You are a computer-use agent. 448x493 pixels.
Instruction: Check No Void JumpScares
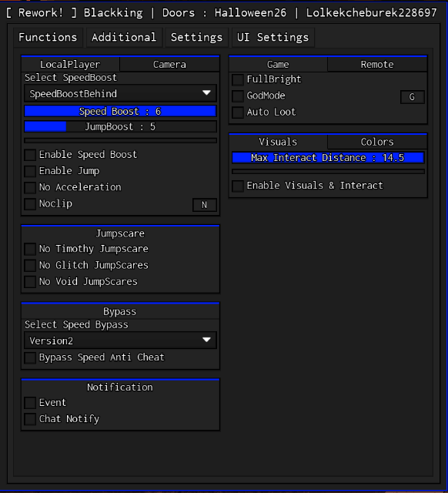[30, 282]
